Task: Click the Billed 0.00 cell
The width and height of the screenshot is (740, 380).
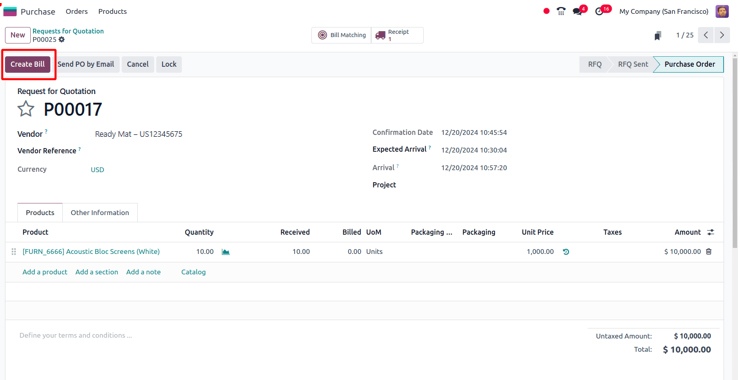Action: click(x=354, y=252)
